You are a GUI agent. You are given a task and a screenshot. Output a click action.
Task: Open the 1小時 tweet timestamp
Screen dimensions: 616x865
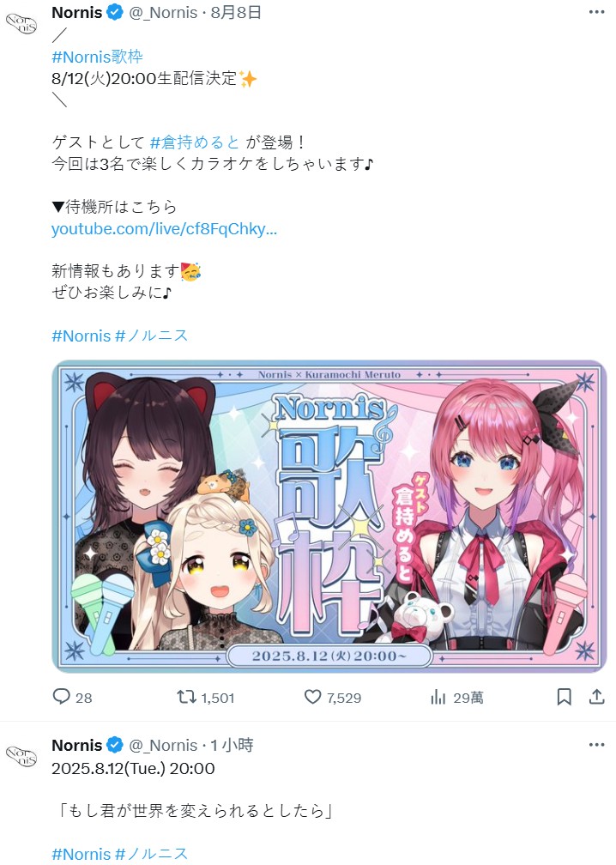point(232,745)
